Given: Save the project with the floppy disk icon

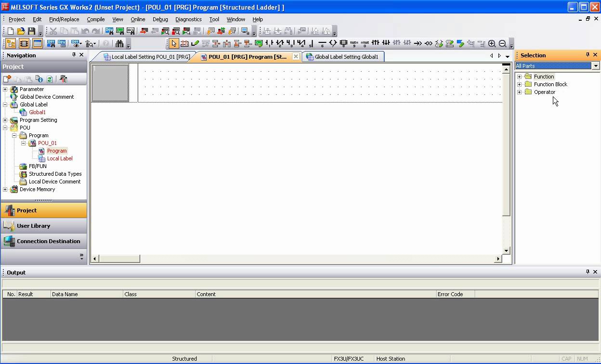Looking at the screenshot, I should point(32,31).
